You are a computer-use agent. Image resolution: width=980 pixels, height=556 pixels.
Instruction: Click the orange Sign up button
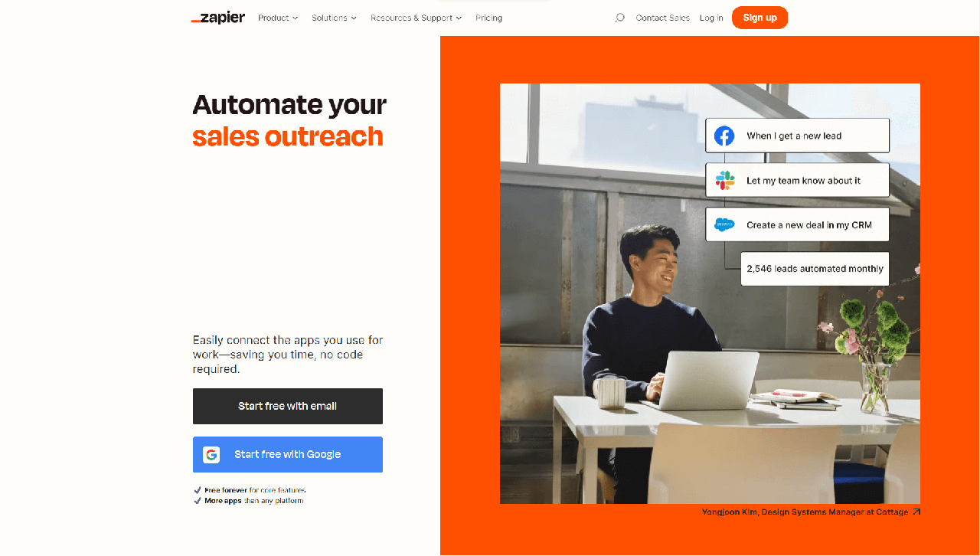[759, 18]
